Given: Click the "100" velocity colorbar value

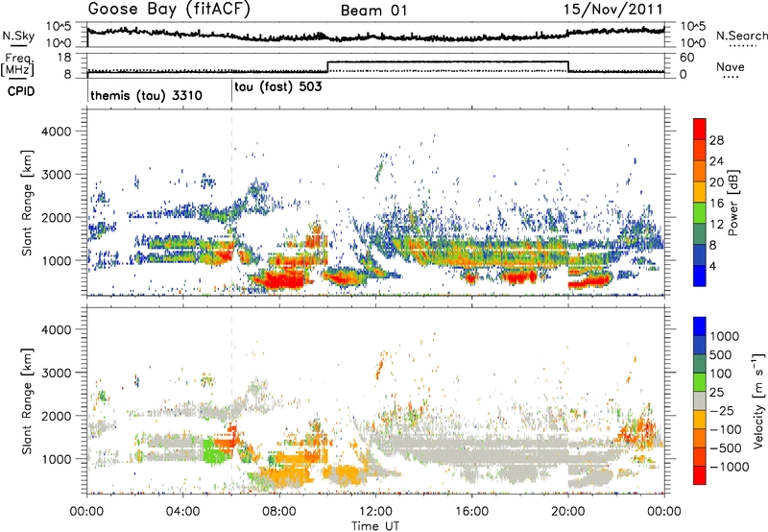Looking at the screenshot, I should (721, 374).
